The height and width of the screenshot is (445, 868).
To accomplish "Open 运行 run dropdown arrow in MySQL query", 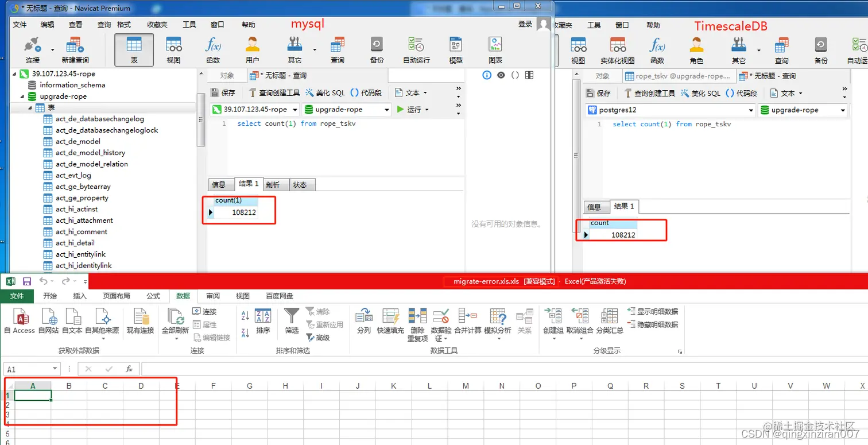I will click(427, 110).
